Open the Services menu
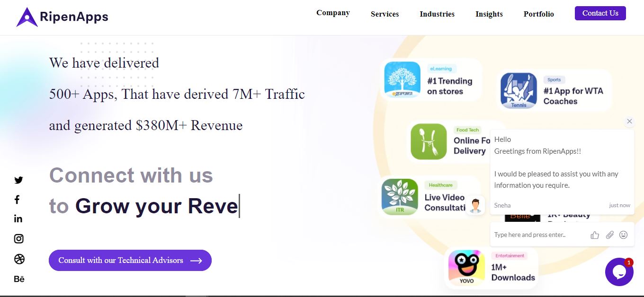The image size is (644, 297). (385, 14)
